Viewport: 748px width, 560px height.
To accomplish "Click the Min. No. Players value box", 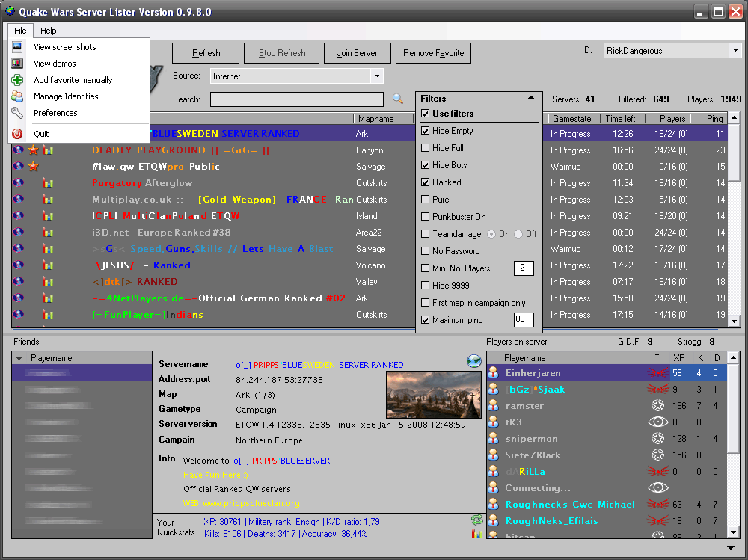I will (524, 268).
